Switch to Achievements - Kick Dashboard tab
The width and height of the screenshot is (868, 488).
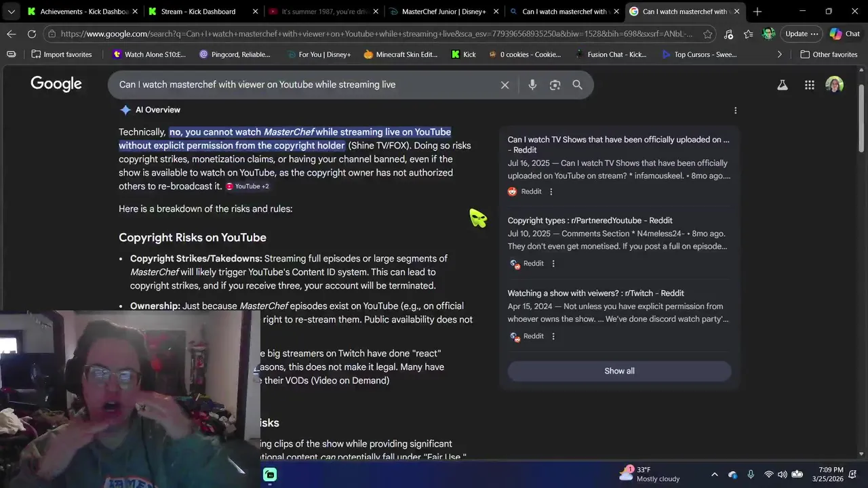pos(81,12)
